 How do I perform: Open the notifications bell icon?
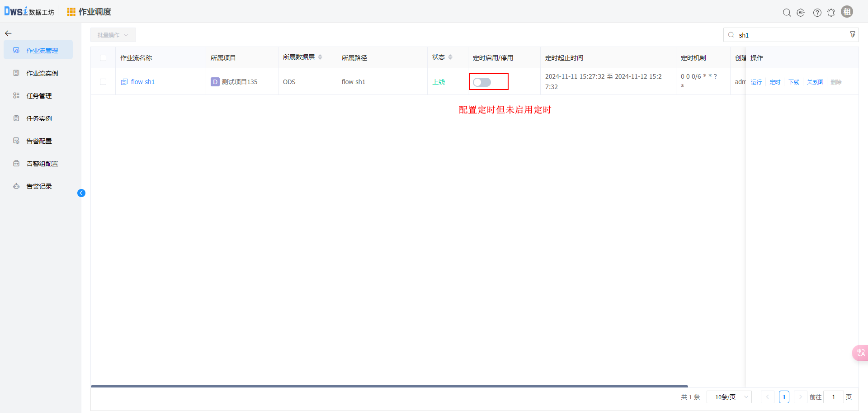(x=831, y=13)
